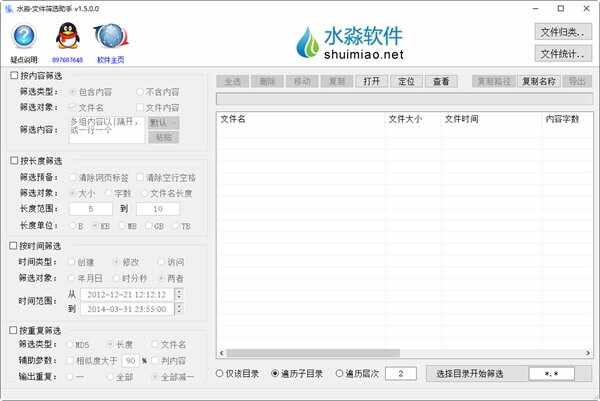Open the software homepage globe icon
The height and width of the screenshot is (401, 600).
110,38
